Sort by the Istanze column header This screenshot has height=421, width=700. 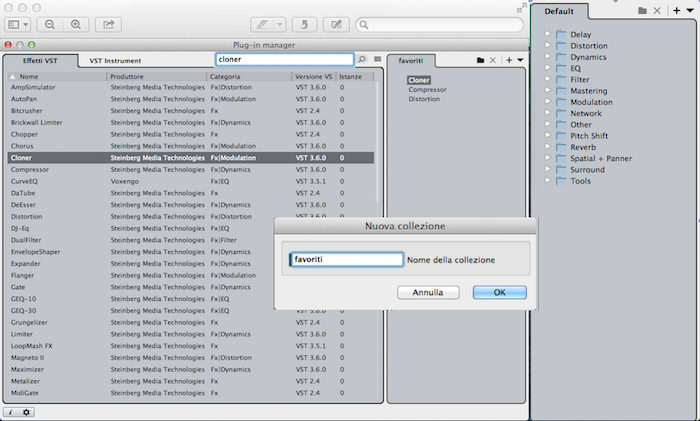pos(354,76)
